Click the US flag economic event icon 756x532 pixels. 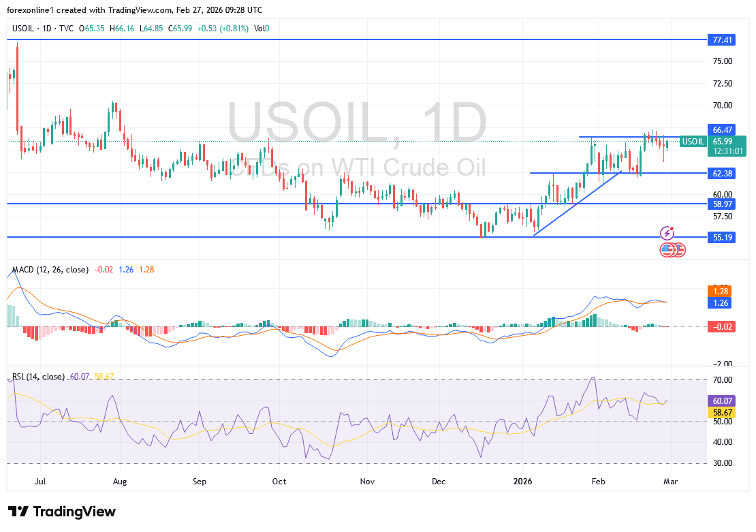pyautogui.click(x=667, y=250)
